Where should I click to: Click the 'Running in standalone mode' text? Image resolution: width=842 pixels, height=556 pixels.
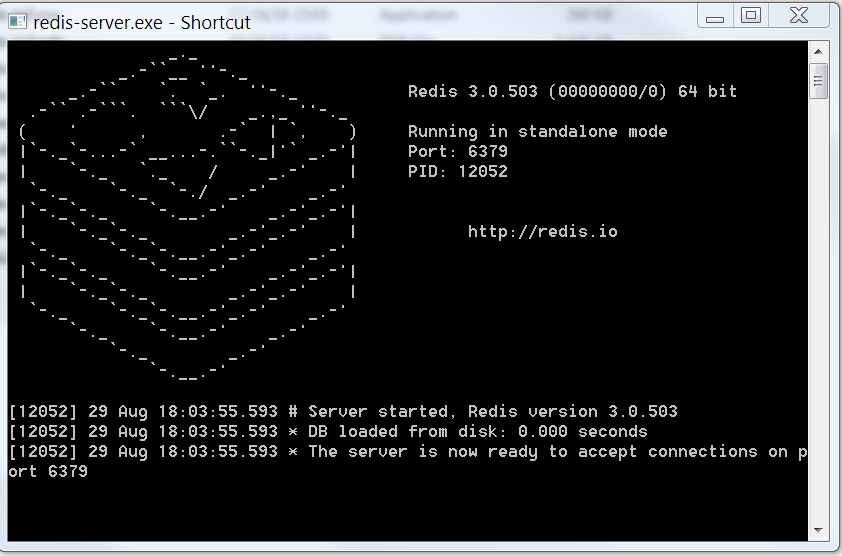click(x=538, y=132)
